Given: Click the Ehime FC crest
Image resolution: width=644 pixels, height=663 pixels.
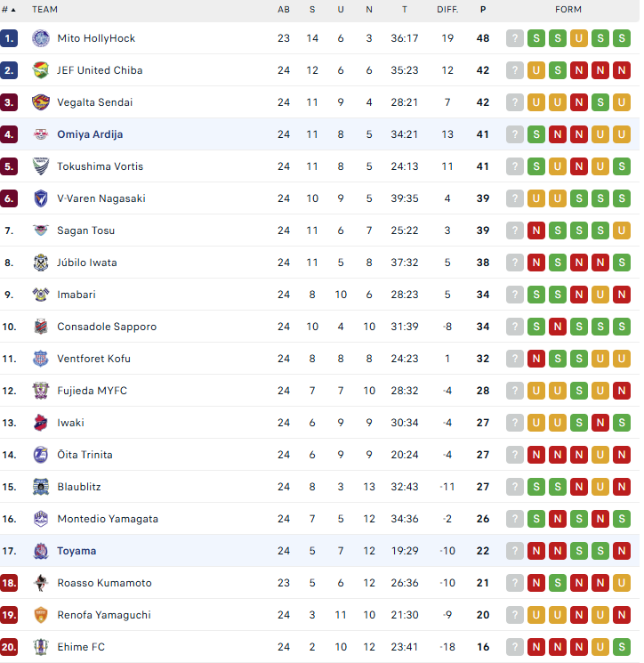Looking at the screenshot, I should click(41, 647).
